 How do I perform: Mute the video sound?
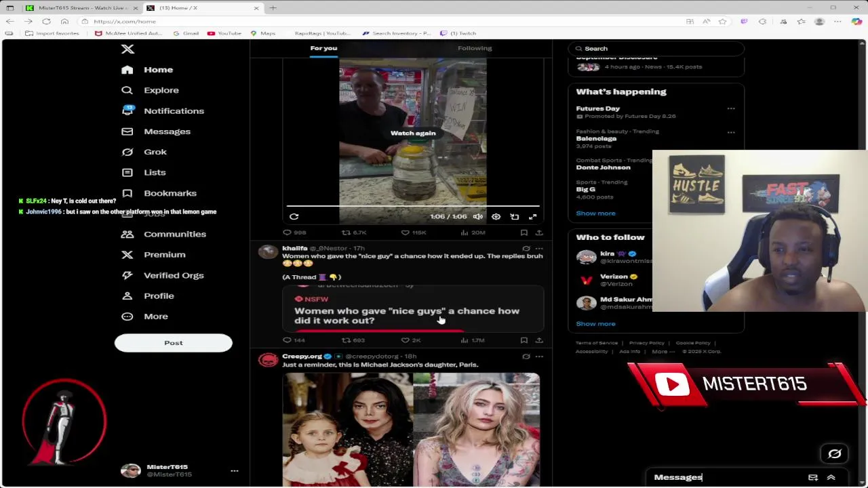click(x=478, y=217)
